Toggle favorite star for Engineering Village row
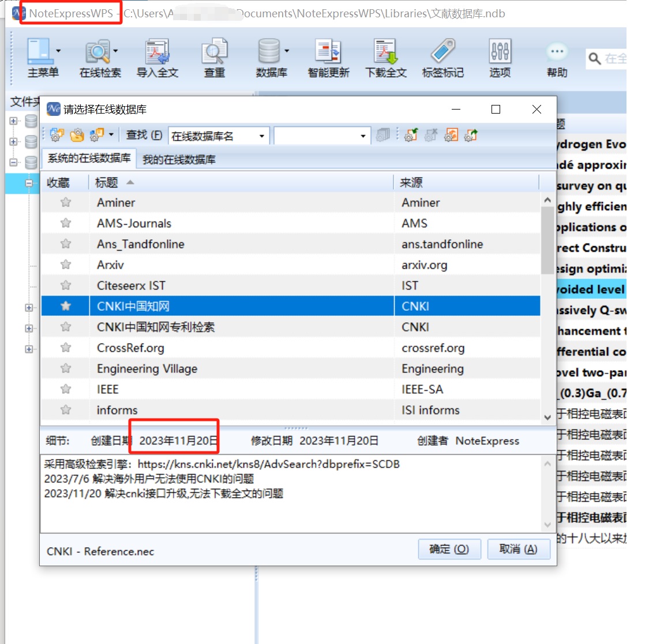Screen dimensions: 649x644 65,368
